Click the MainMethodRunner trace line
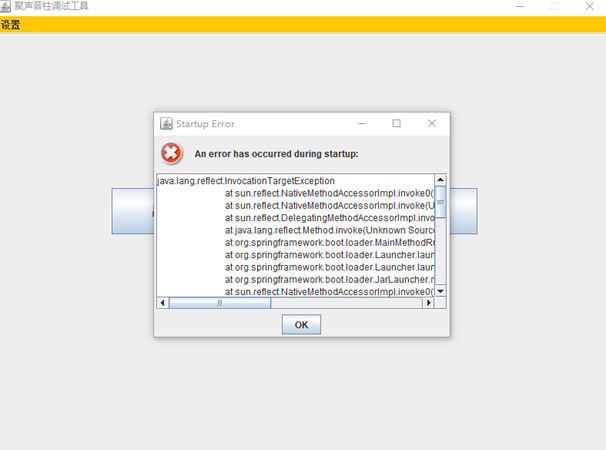Viewport: 606px width, 450px height. tap(329, 243)
